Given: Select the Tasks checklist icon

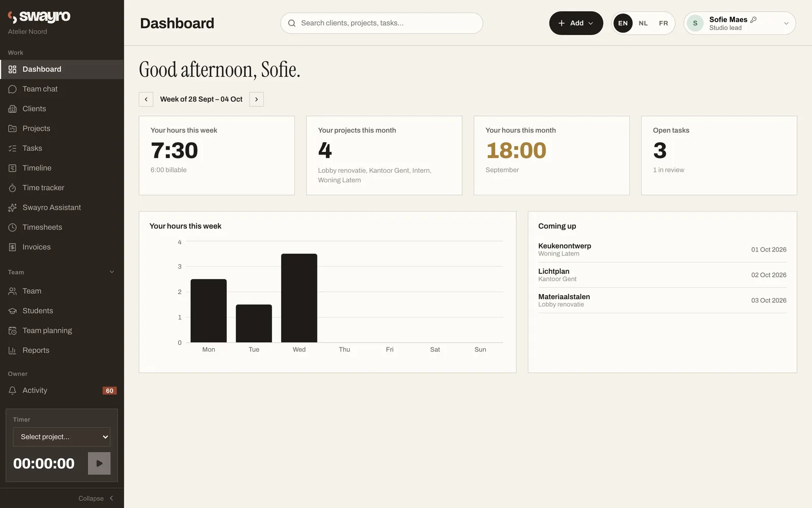Looking at the screenshot, I should [x=12, y=148].
